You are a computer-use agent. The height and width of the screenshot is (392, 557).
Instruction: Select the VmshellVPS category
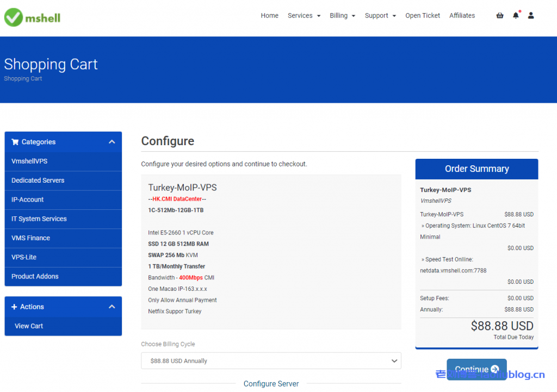29,161
